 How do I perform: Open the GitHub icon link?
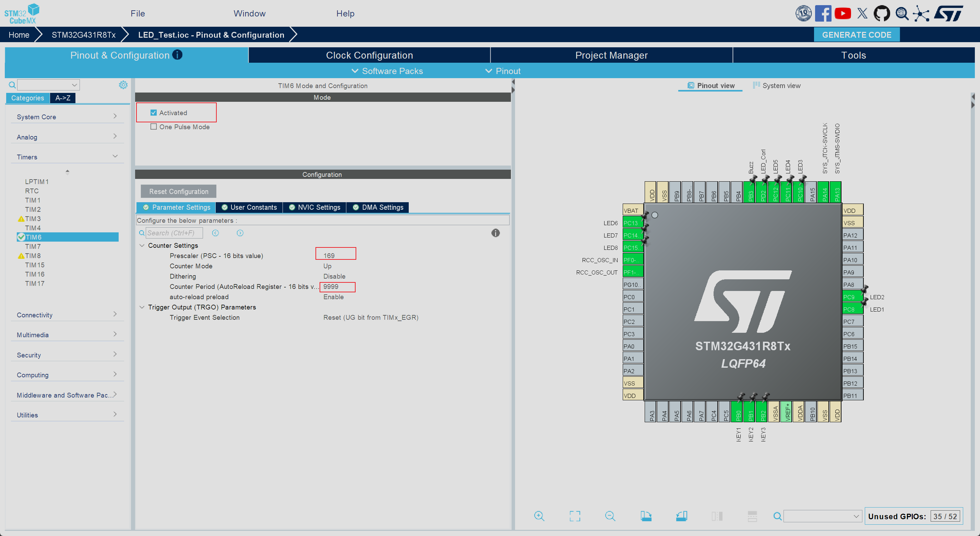[882, 14]
